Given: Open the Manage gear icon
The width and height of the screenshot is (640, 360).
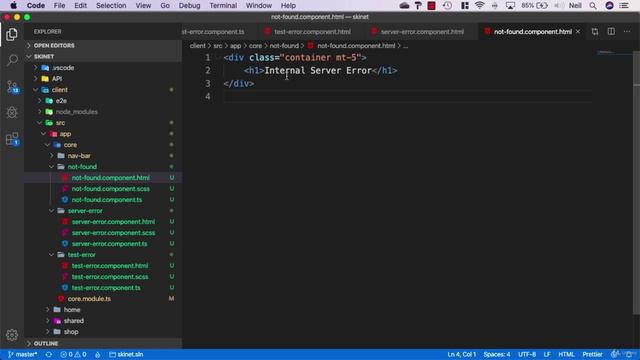Looking at the screenshot, I should (x=12, y=335).
